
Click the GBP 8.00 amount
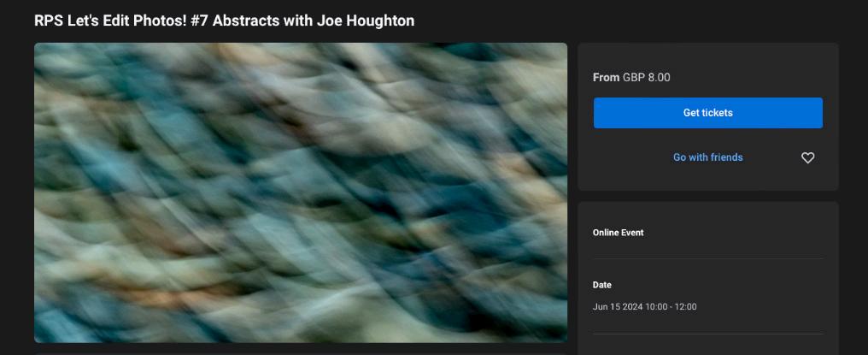click(x=647, y=77)
